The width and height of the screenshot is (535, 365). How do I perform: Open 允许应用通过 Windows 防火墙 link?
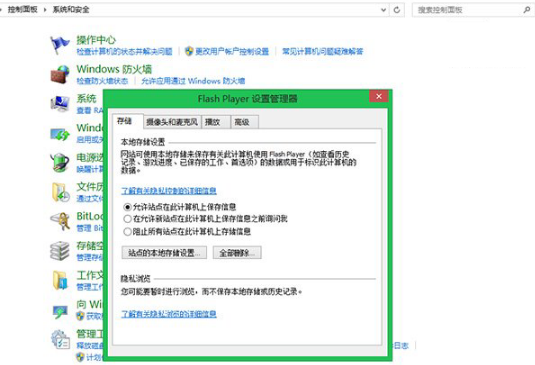coord(193,81)
